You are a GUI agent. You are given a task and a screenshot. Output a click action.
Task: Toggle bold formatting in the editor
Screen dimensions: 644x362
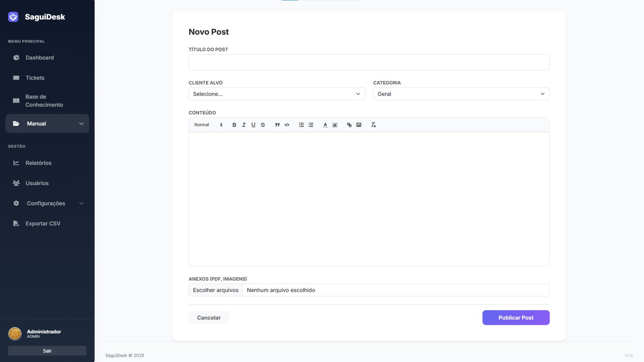point(234,125)
